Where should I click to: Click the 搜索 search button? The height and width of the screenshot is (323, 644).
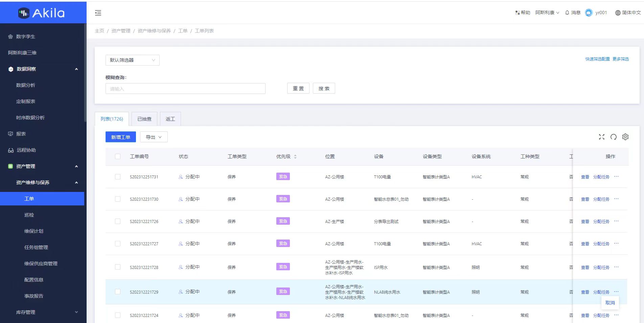(324, 88)
